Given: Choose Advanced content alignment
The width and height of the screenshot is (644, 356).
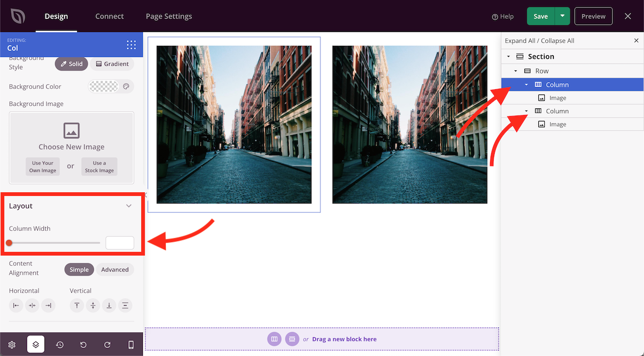Looking at the screenshot, I should [115, 270].
